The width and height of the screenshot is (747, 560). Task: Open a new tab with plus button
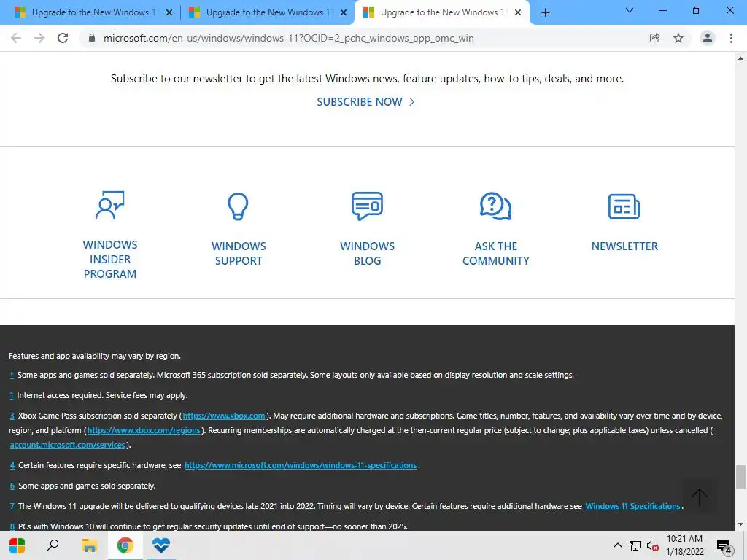pos(546,12)
